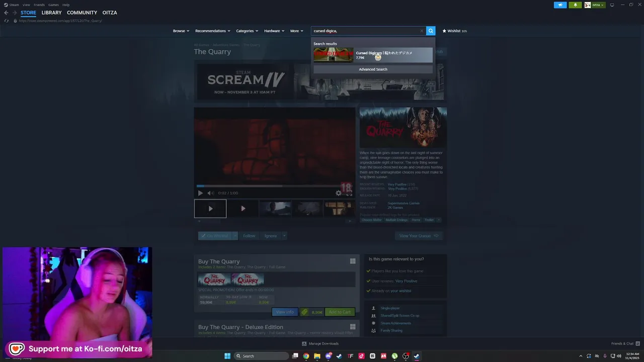Open File Explorer from taskbar

click(317, 356)
